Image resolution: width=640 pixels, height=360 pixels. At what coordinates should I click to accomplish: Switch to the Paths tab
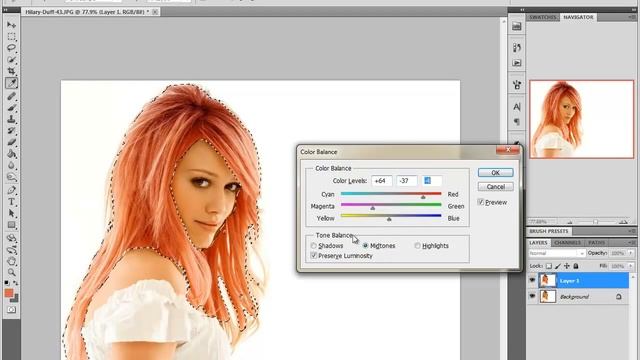(596, 242)
